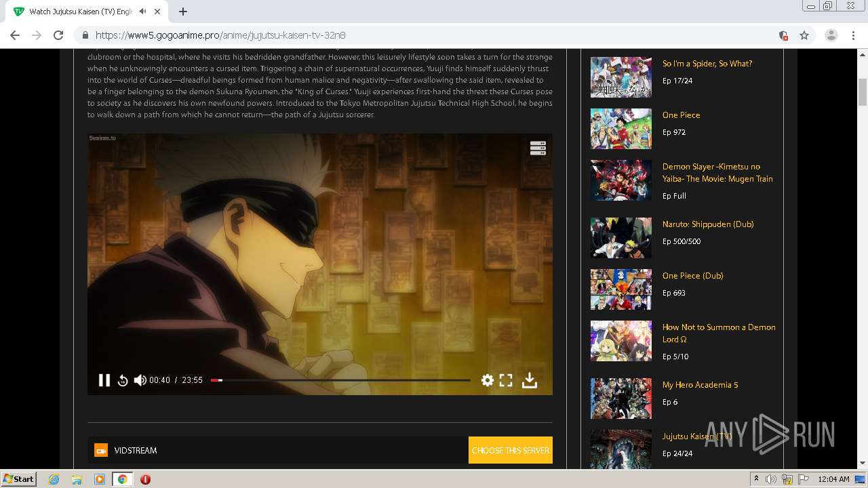Screen dimensions: 868x488
Task: Open media player taskbar icon
Action: click(100, 479)
